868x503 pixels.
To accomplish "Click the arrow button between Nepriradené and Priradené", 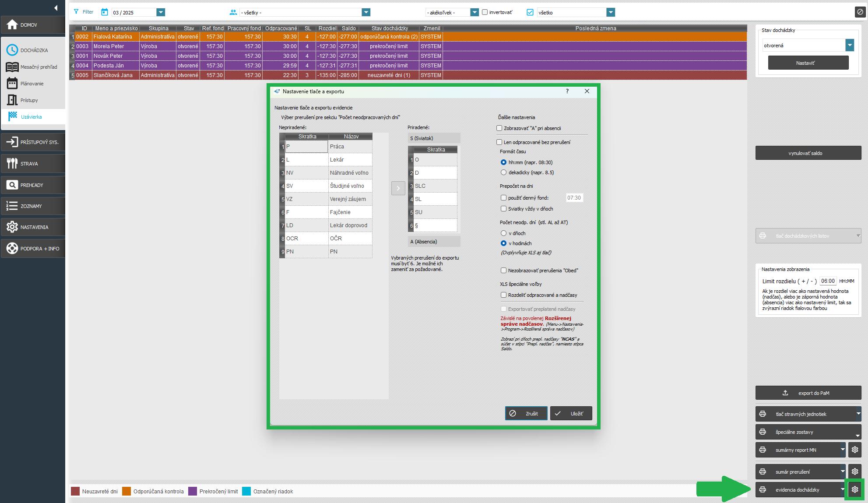I will pyautogui.click(x=398, y=188).
